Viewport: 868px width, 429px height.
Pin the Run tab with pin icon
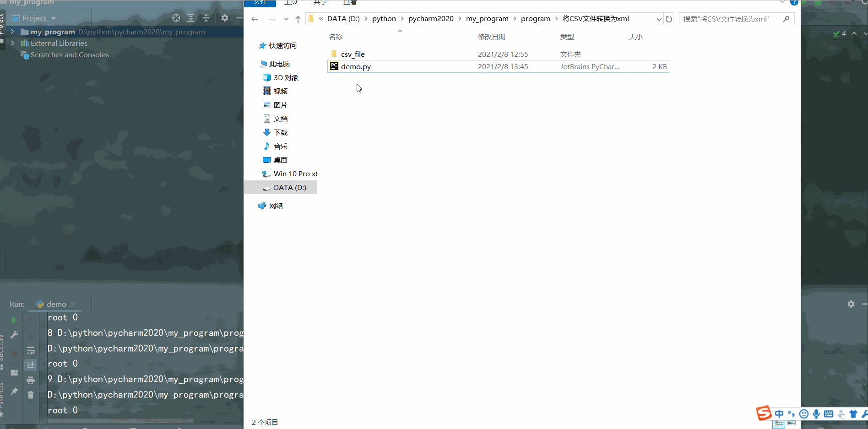tap(14, 391)
